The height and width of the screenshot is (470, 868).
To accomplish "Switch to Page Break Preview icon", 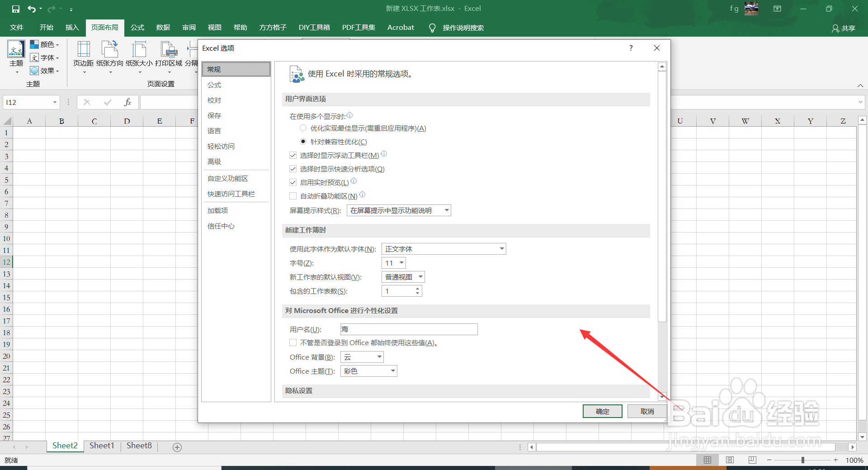I will click(x=752, y=460).
